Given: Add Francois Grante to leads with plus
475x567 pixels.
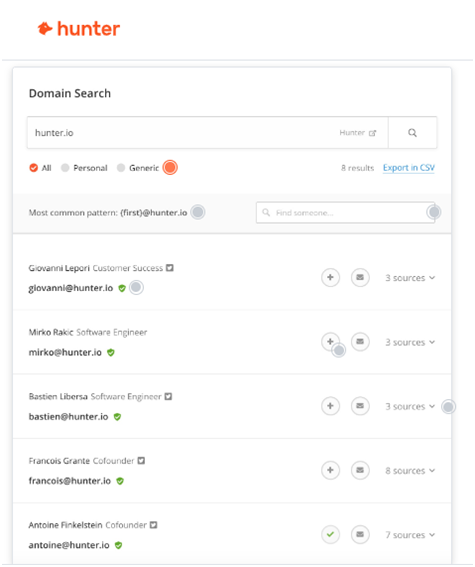Looking at the screenshot, I should pyautogui.click(x=330, y=470).
